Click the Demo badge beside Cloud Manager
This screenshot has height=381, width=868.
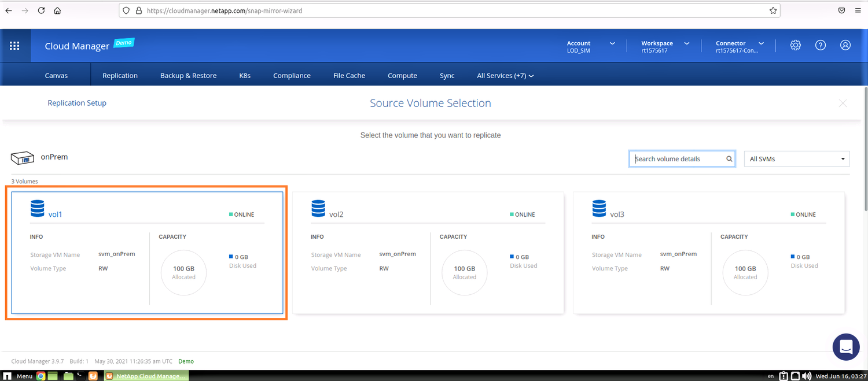[124, 43]
